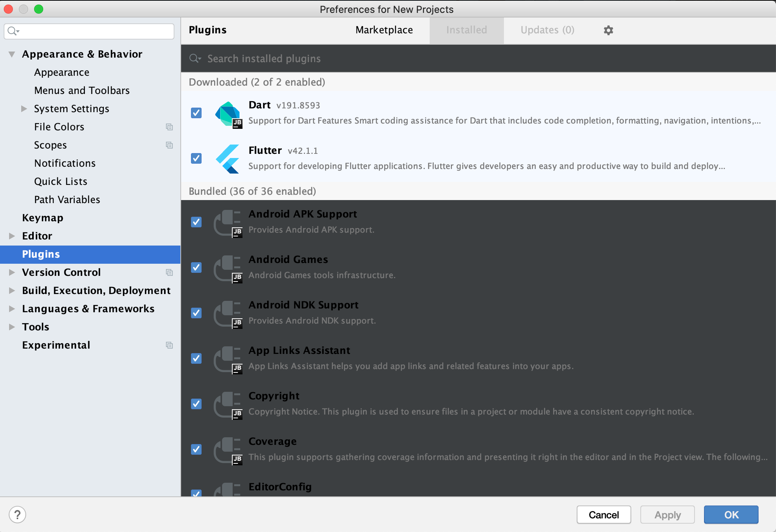Click the Android APK Support plugin icon
Image resolution: width=776 pixels, height=532 pixels.
[x=228, y=223]
